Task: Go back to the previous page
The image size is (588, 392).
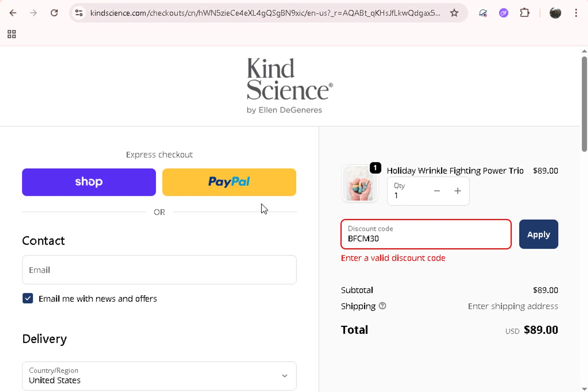Action: (x=13, y=13)
